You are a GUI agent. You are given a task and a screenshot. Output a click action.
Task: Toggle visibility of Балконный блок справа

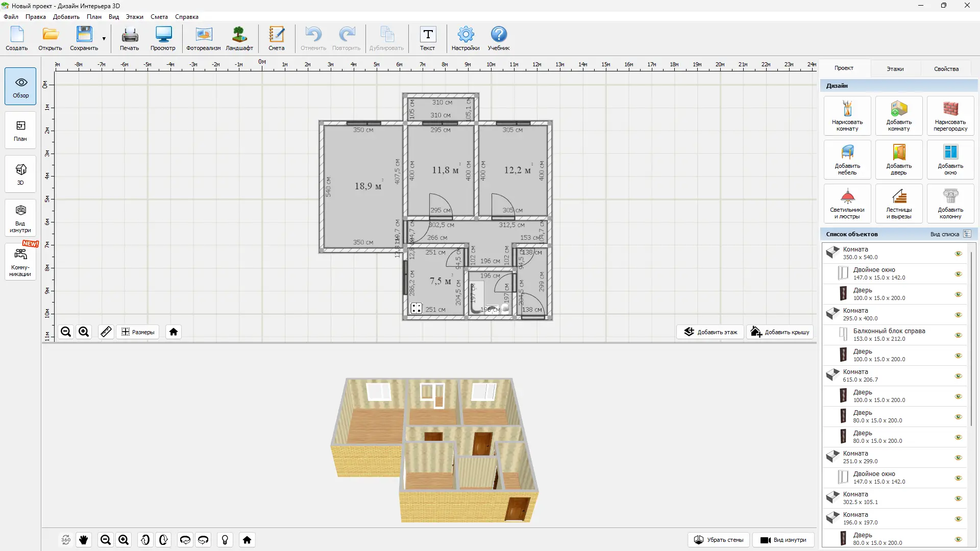[x=958, y=335]
